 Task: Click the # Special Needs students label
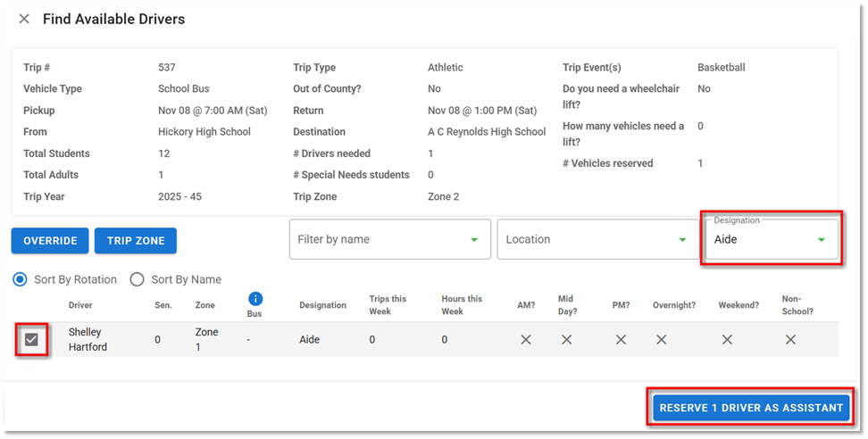pos(351,175)
